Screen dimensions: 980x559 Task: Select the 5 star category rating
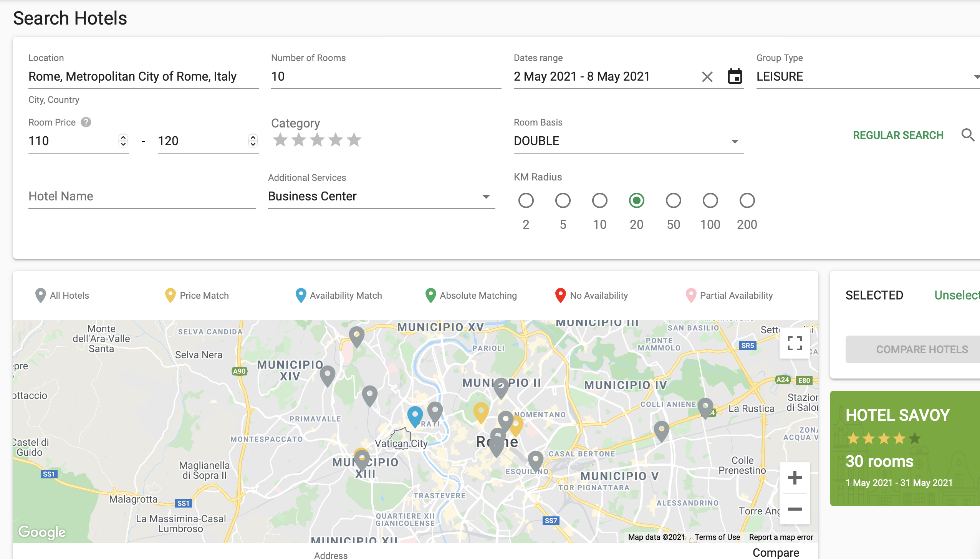[354, 140]
